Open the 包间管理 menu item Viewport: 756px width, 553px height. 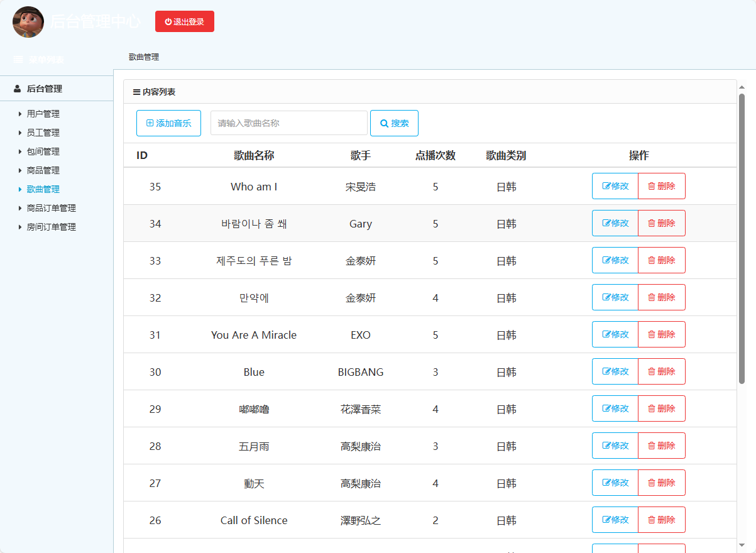[44, 151]
